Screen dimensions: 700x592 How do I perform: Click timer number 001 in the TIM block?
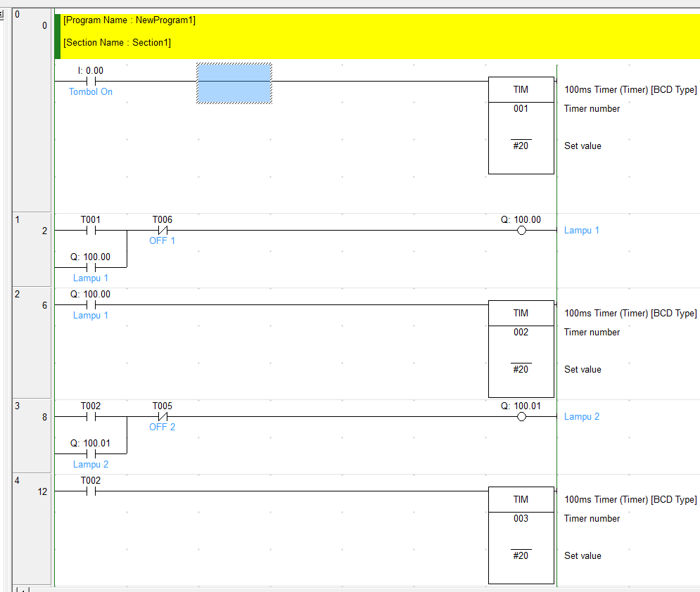pos(521,108)
